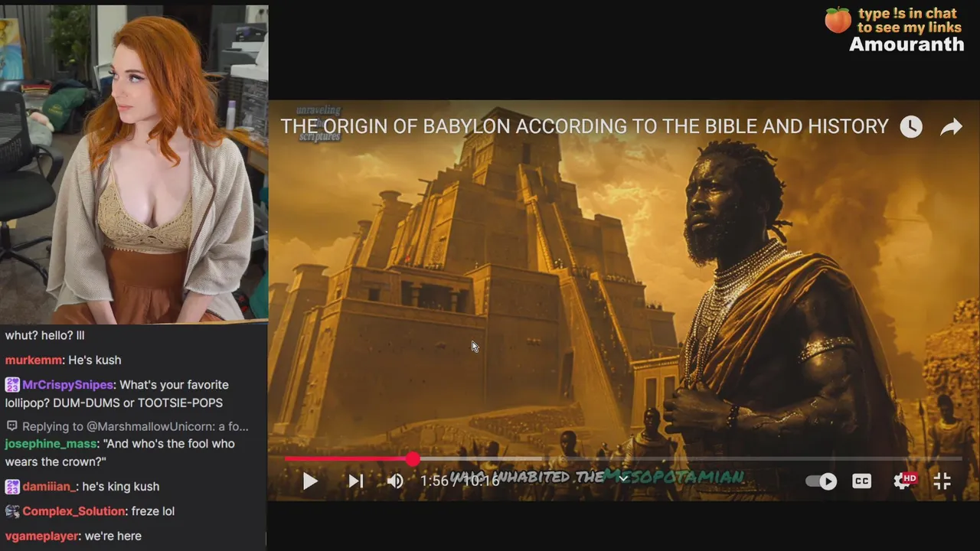This screenshot has width=980, height=551.
Task: Click username damiiian_ in chat
Action: (x=50, y=487)
